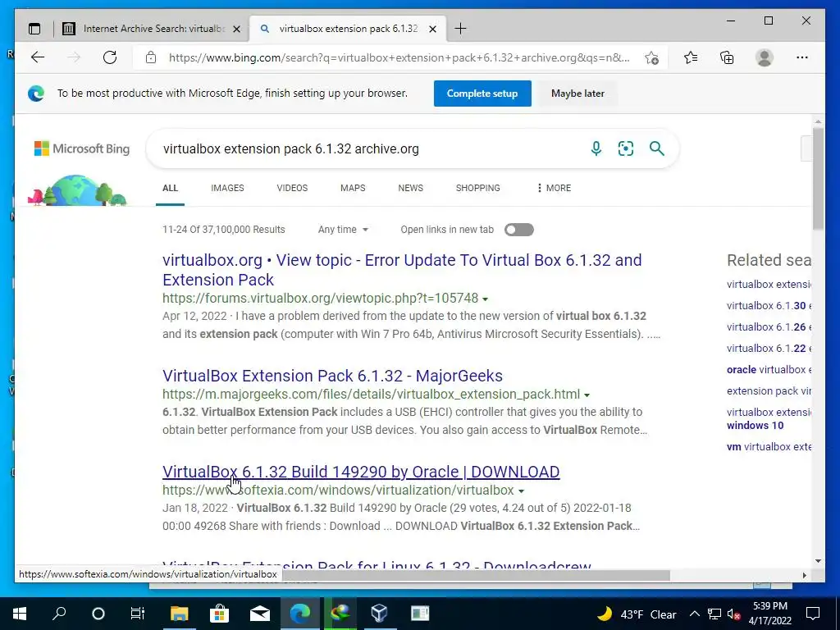840x630 pixels.
Task: Select the ALL results tab
Action: coord(171,188)
